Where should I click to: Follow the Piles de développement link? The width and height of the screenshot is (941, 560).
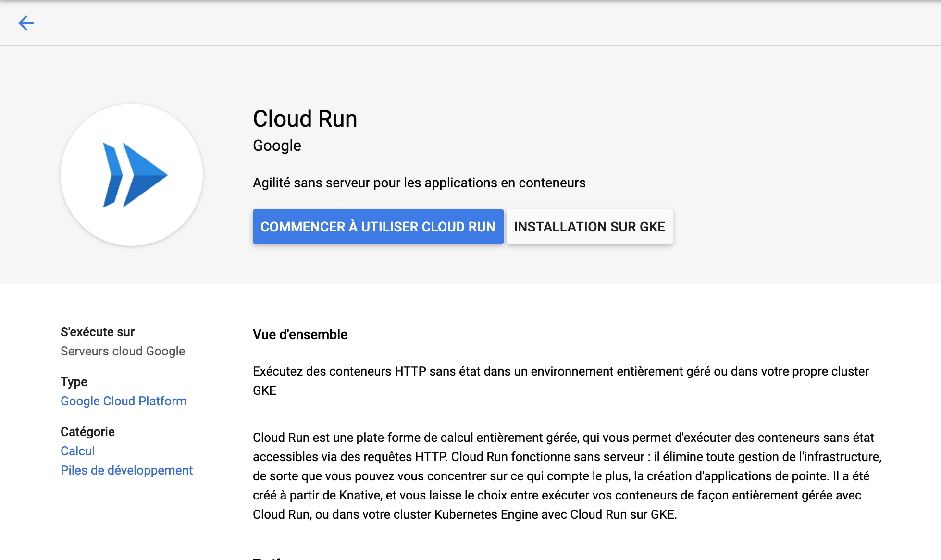pyautogui.click(x=126, y=470)
